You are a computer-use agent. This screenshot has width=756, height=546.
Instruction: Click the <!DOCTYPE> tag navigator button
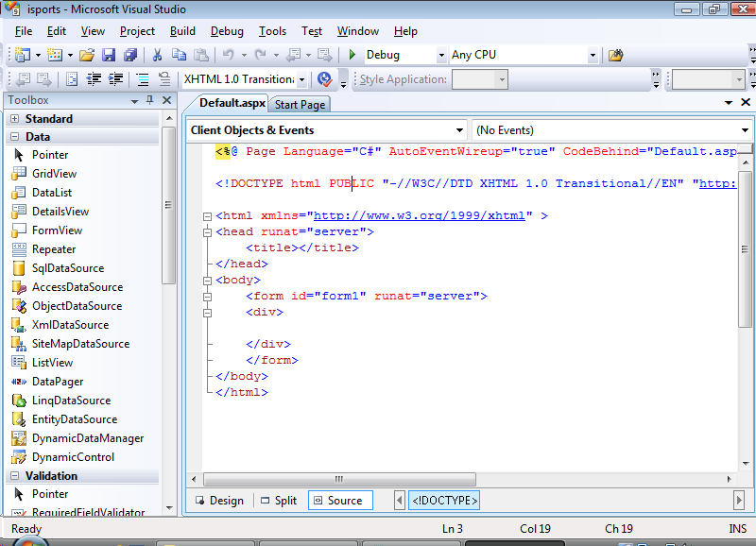point(444,501)
